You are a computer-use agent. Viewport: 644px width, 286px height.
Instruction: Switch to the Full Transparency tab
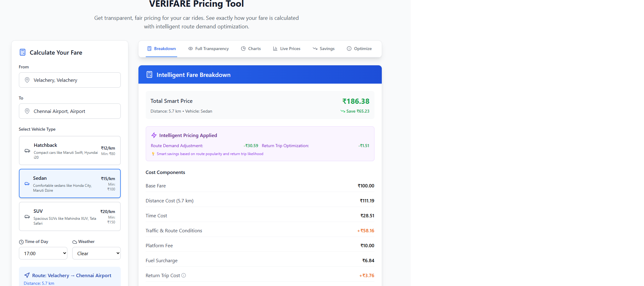pos(209,49)
